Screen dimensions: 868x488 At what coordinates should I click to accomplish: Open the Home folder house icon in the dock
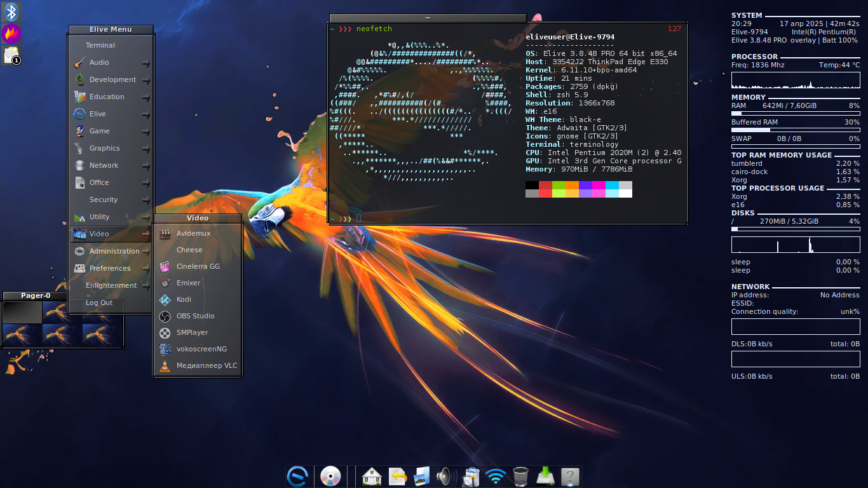[x=372, y=477]
